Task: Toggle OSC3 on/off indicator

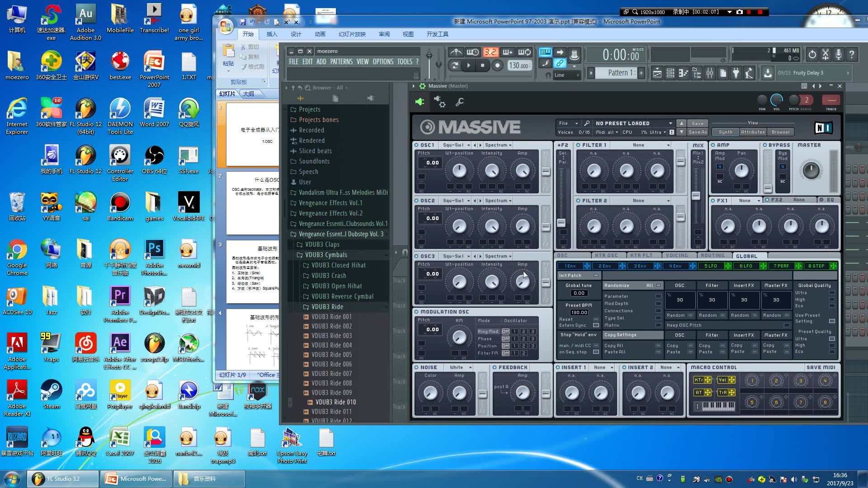Action: point(416,256)
